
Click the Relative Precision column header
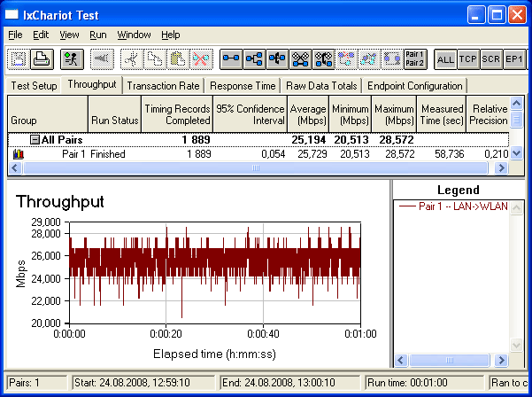488,114
